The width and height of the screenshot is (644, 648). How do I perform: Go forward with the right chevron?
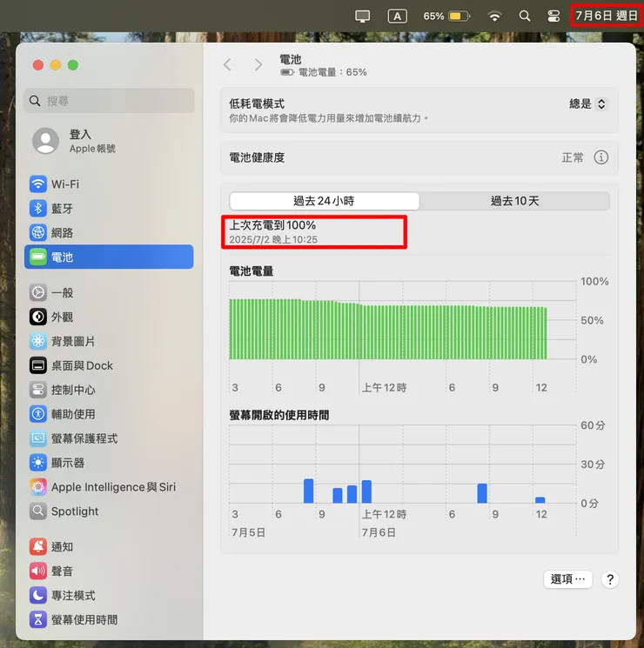(x=258, y=64)
